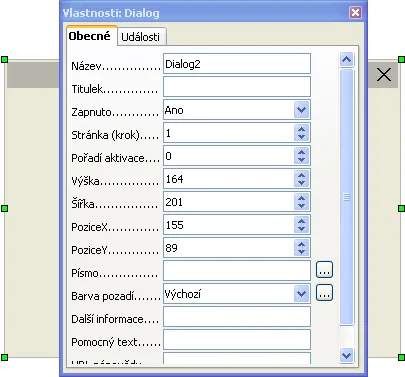Select the Obecné tab

click(x=89, y=36)
